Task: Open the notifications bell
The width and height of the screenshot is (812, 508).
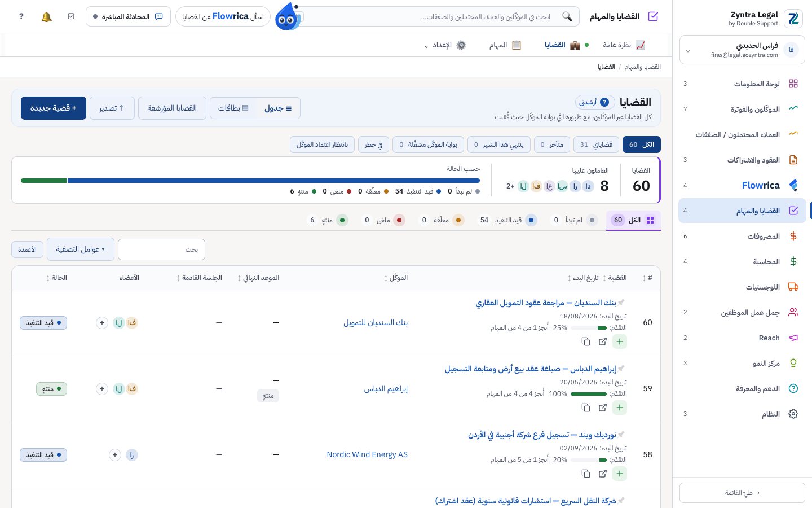Action: pyautogui.click(x=47, y=17)
